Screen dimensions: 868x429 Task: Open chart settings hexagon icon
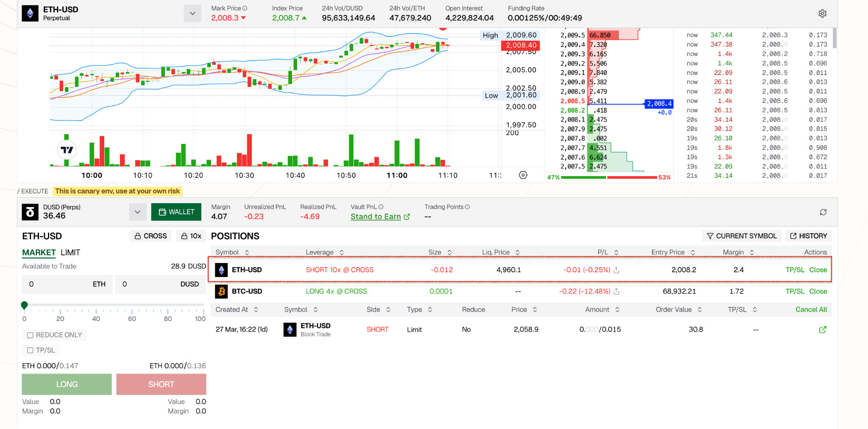click(523, 175)
